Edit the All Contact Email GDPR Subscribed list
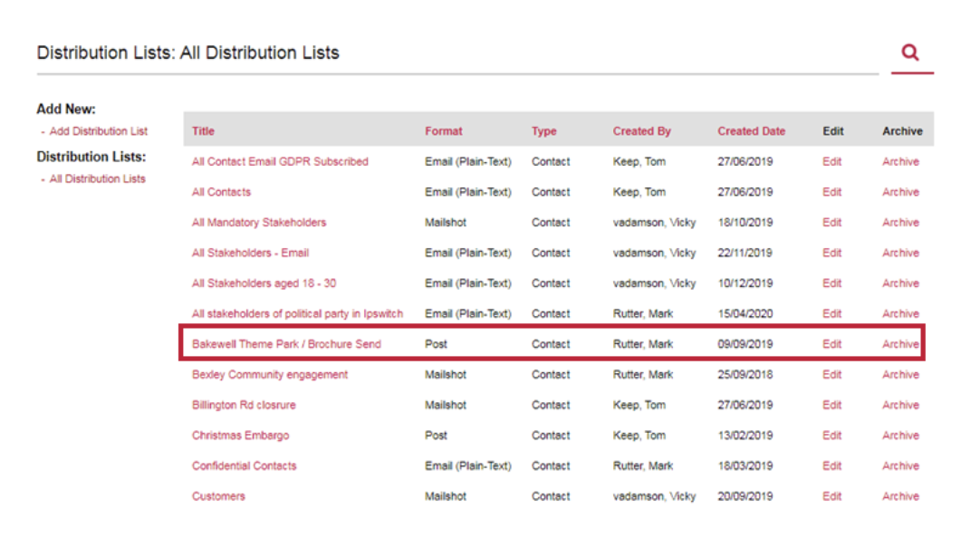The image size is (980, 547). click(x=831, y=161)
